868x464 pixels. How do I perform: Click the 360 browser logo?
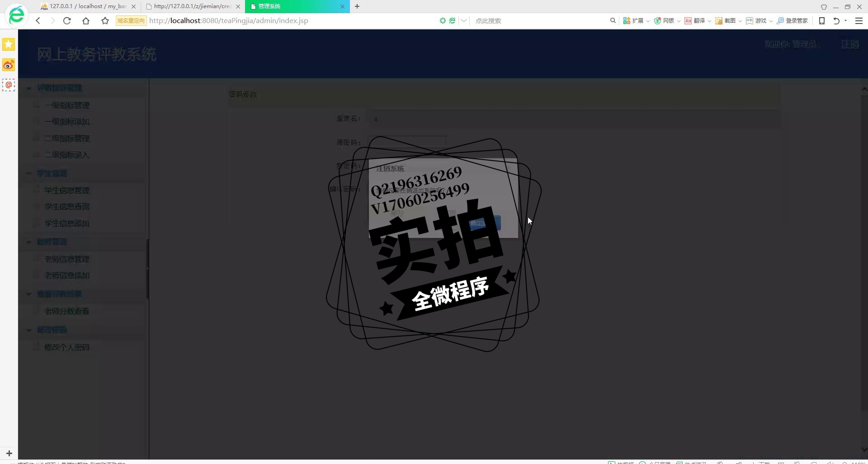pyautogui.click(x=17, y=15)
